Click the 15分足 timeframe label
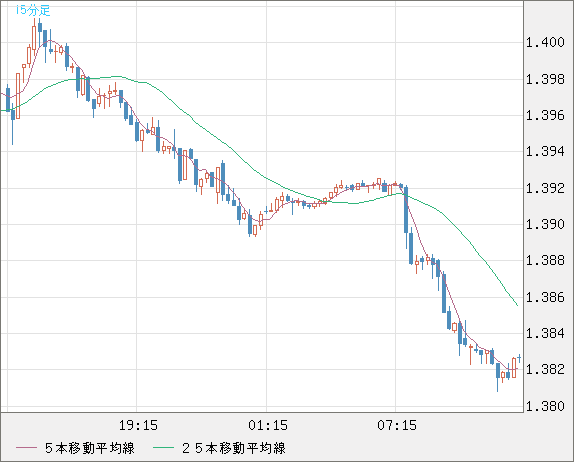The width and height of the screenshot is (574, 462). click(x=33, y=10)
